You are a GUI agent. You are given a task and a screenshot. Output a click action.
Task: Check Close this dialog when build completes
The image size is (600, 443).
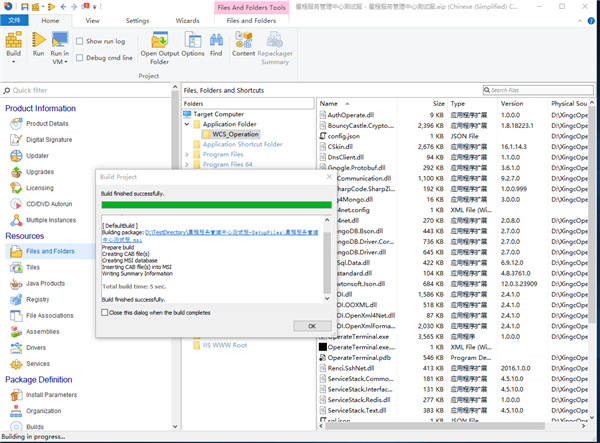coord(106,312)
